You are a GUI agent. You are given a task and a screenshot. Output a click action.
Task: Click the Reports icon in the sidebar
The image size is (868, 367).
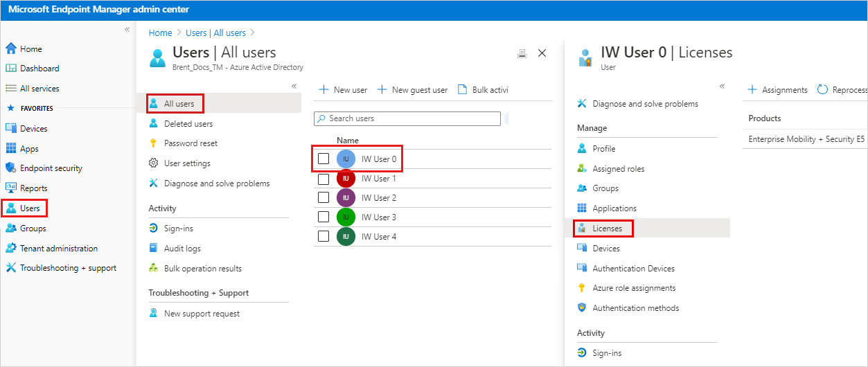10,188
